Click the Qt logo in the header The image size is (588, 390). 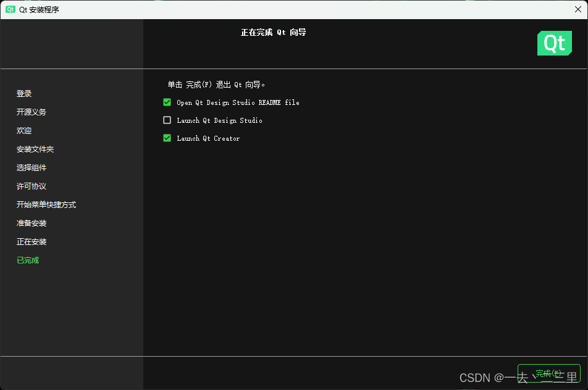554,43
